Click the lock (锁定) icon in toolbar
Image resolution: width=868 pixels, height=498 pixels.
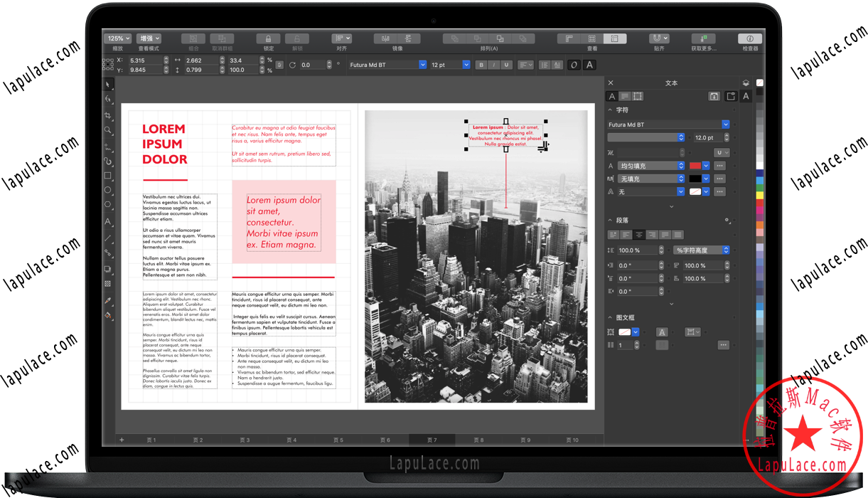268,38
